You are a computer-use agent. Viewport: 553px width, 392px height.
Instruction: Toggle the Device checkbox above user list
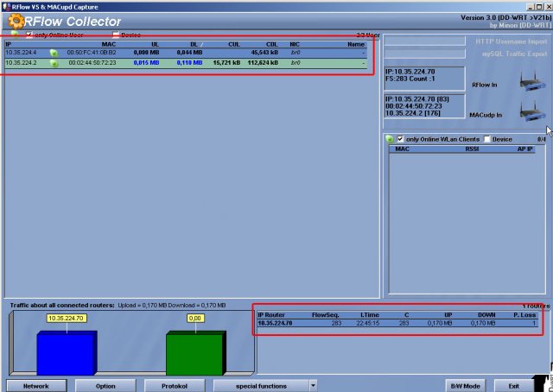116,35
